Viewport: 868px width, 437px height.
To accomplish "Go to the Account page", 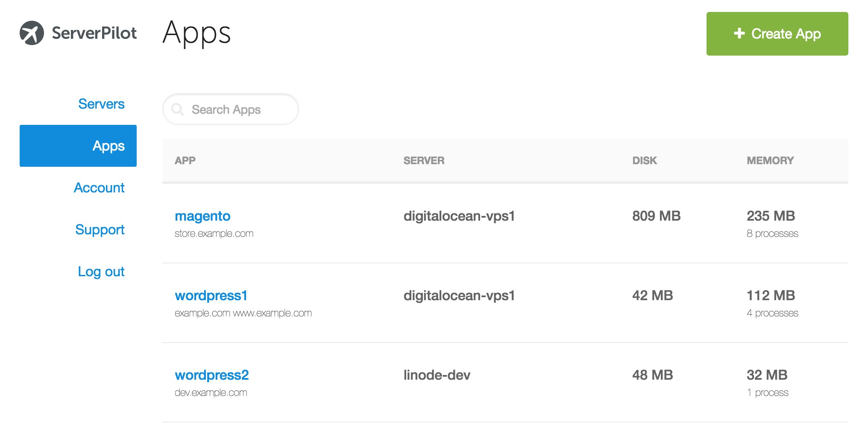I will click(x=99, y=188).
